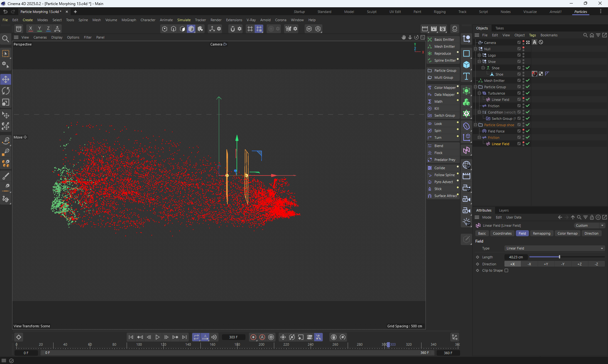Select the Scale tool in left toolbar
608x364 pixels.
coord(6,102)
